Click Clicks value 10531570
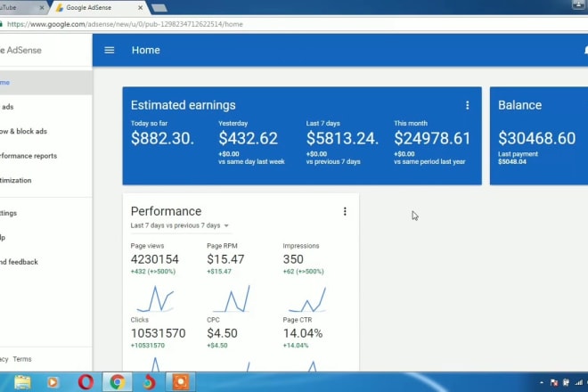 point(158,333)
